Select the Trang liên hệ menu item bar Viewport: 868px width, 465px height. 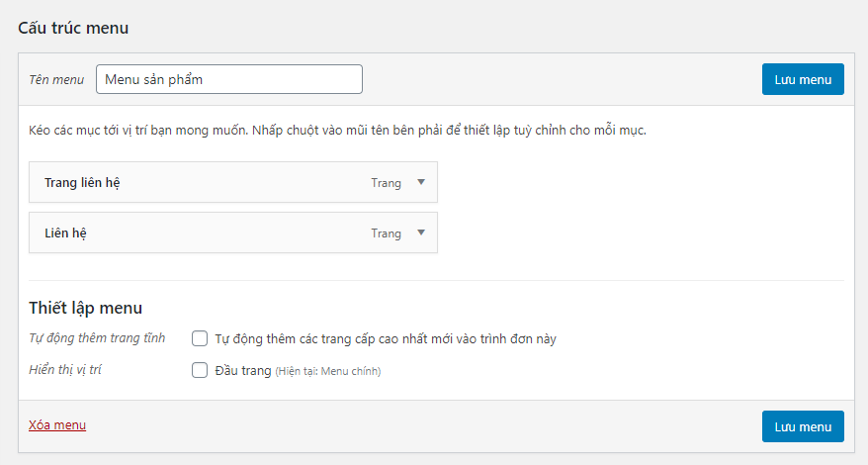[x=198, y=183]
